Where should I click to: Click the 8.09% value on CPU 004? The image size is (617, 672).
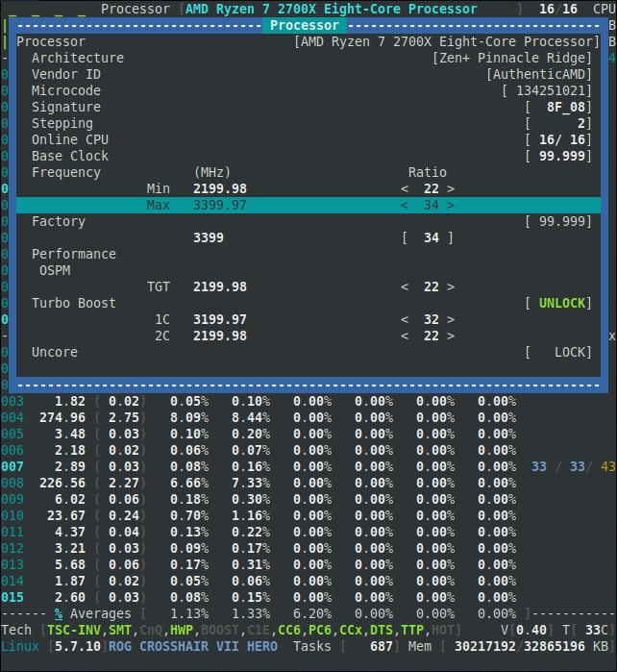(x=189, y=418)
